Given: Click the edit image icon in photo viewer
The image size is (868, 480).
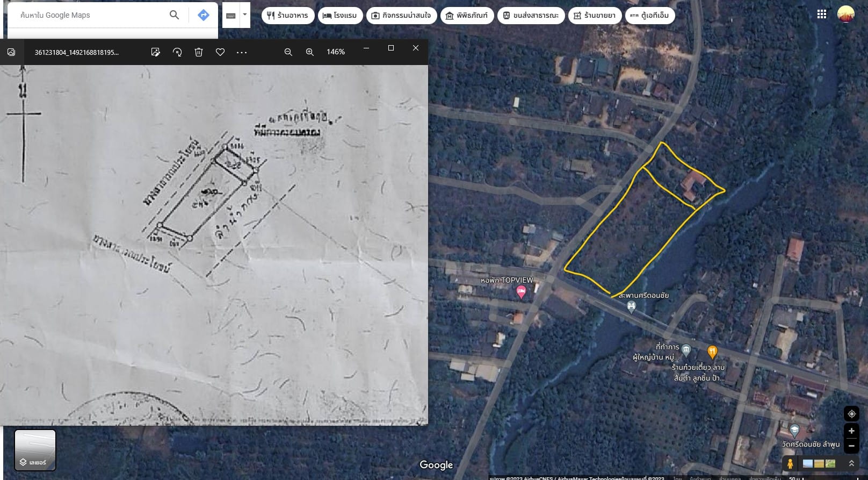Looking at the screenshot, I should point(156,52).
